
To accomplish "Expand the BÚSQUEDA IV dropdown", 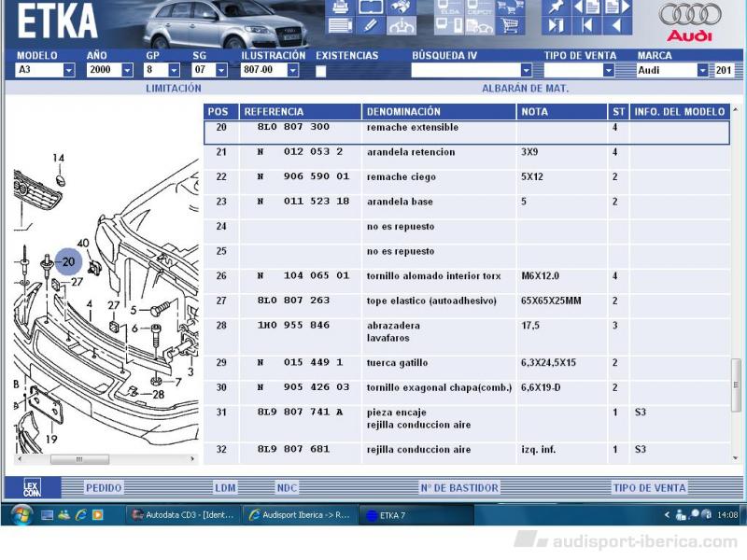I will point(527,70).
